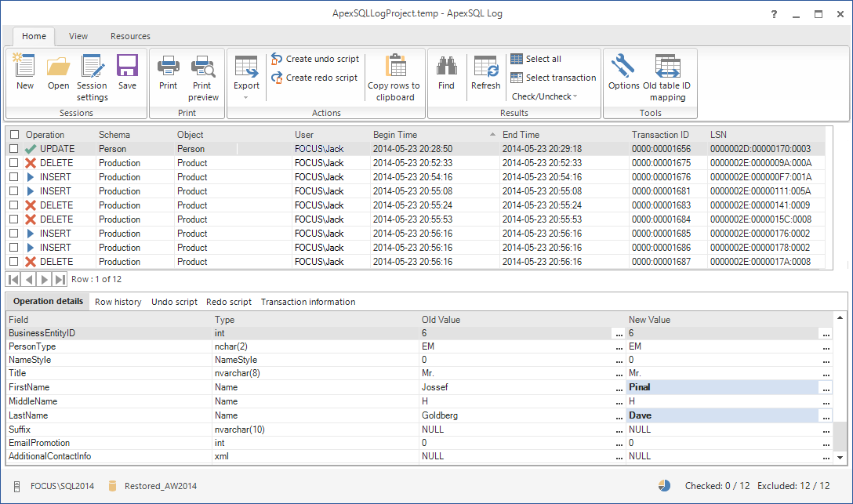
Task: Open the Check/Uncheck dropdown
Action: 545,96
